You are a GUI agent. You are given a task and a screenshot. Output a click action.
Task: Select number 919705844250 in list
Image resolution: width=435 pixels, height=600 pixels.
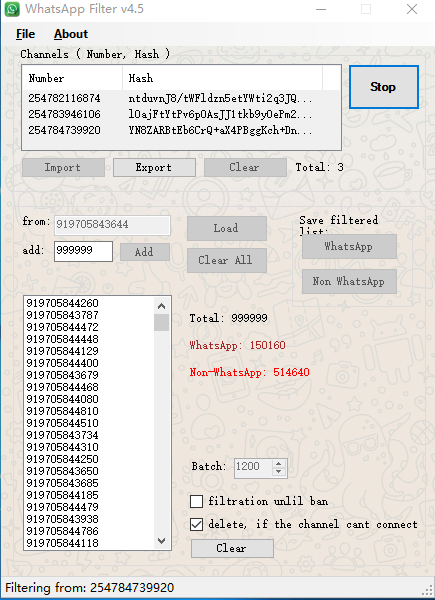62,459
